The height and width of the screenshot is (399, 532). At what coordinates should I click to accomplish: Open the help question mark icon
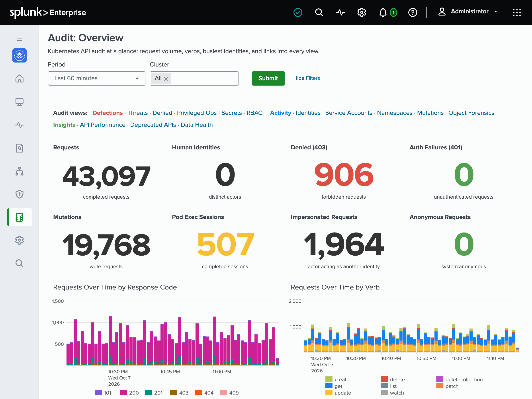click(413, 12)
